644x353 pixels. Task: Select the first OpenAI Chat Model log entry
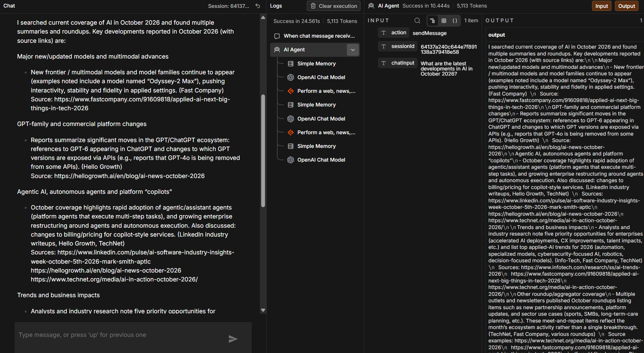coord(321,77)
